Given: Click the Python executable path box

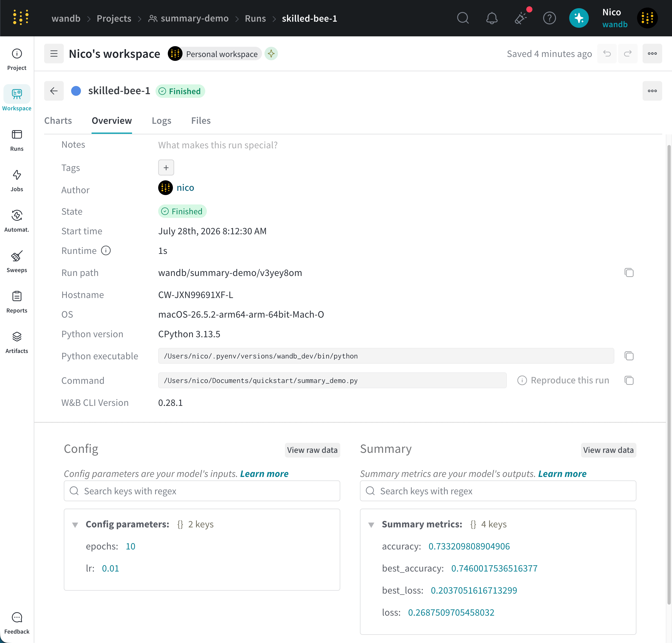Looking at the screenshot, I should pos(386,356).
